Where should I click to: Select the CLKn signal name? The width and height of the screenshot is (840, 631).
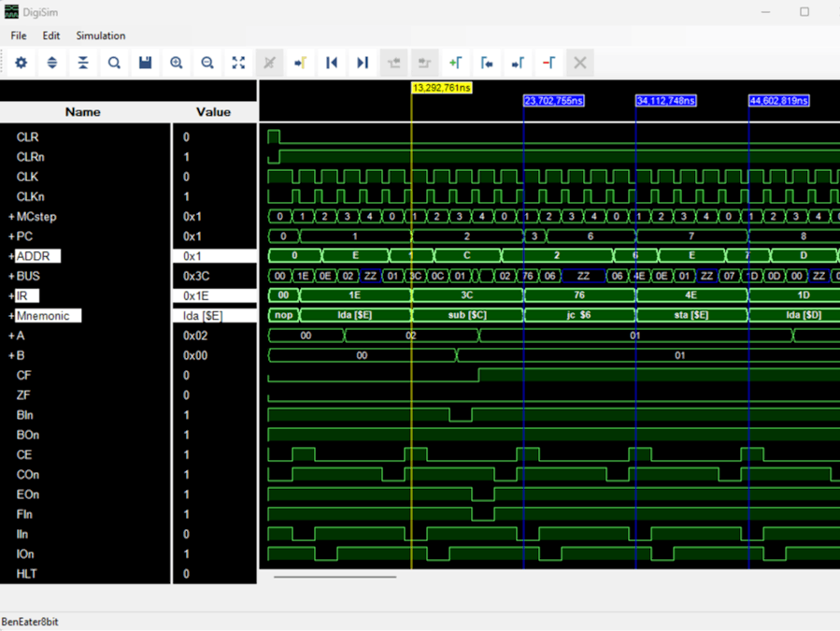pos(31,196)
